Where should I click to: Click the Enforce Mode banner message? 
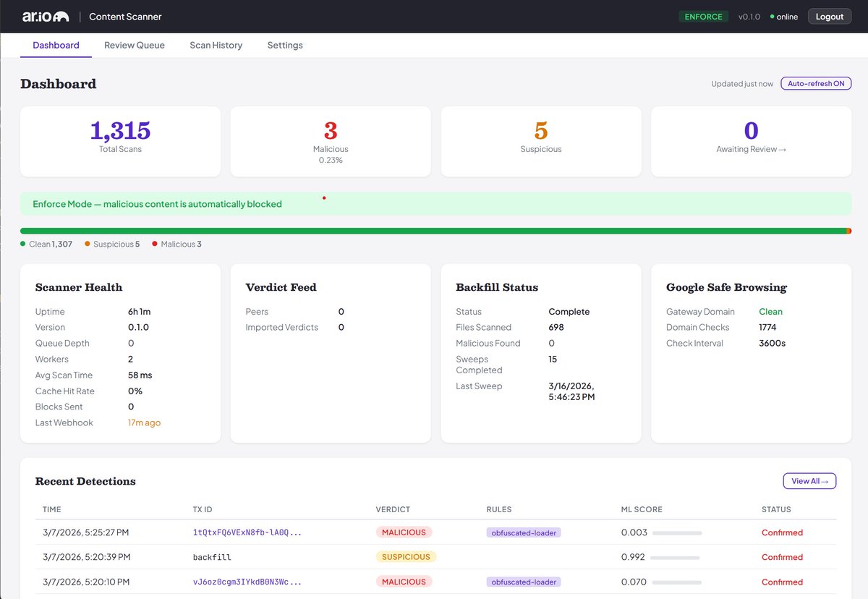(157, 204)
